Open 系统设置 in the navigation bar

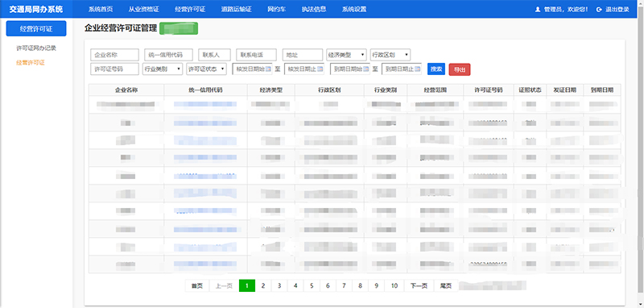(x=354, y=9)
